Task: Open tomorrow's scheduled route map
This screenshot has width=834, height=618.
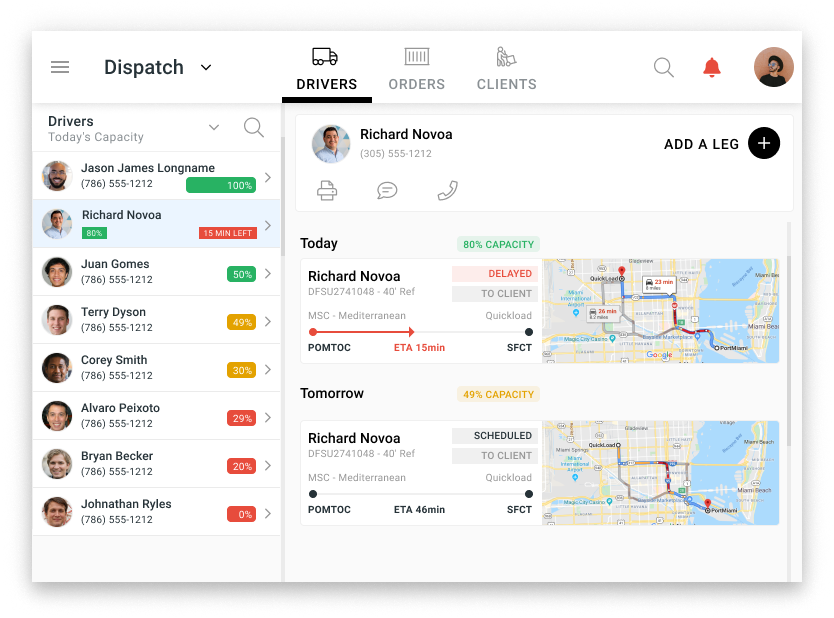Action: pyautogui.click(x=660, y=473)
